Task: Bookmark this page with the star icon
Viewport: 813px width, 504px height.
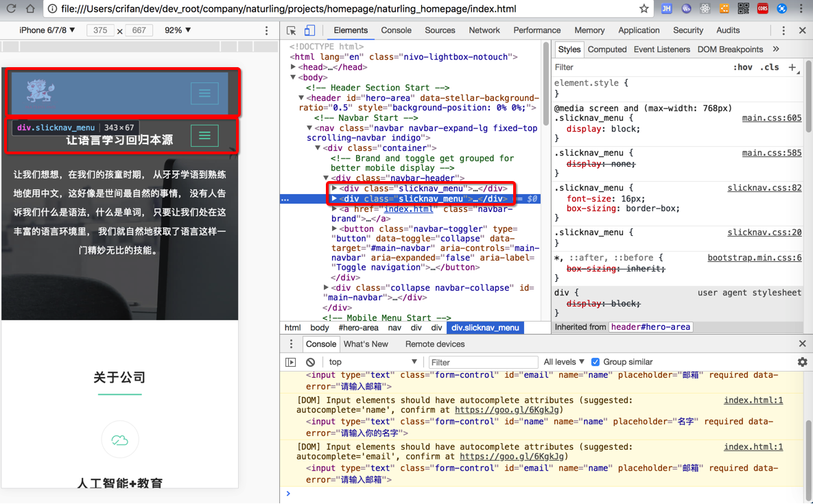Action: pos(644,8)
